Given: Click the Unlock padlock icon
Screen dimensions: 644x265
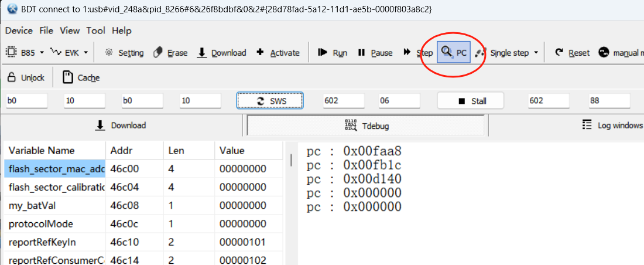Looking at the screenshot, I should (12, 77).
